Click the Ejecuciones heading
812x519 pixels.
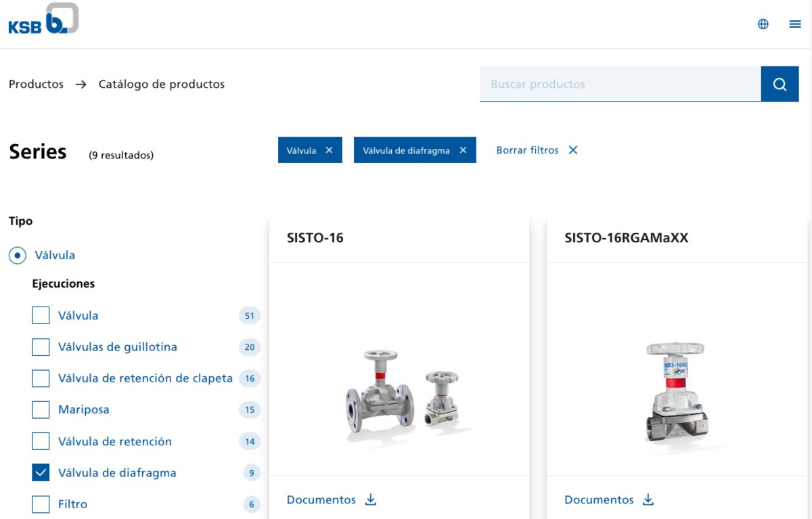[64, 284]
